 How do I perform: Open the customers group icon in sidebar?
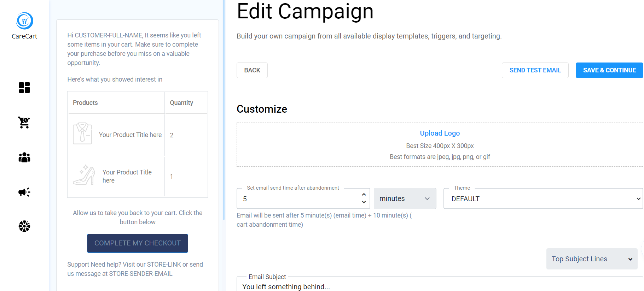pos(24,157)
